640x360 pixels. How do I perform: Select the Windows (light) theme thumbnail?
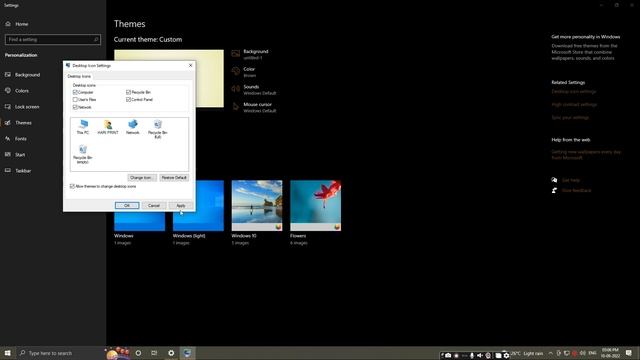point(198,205)
